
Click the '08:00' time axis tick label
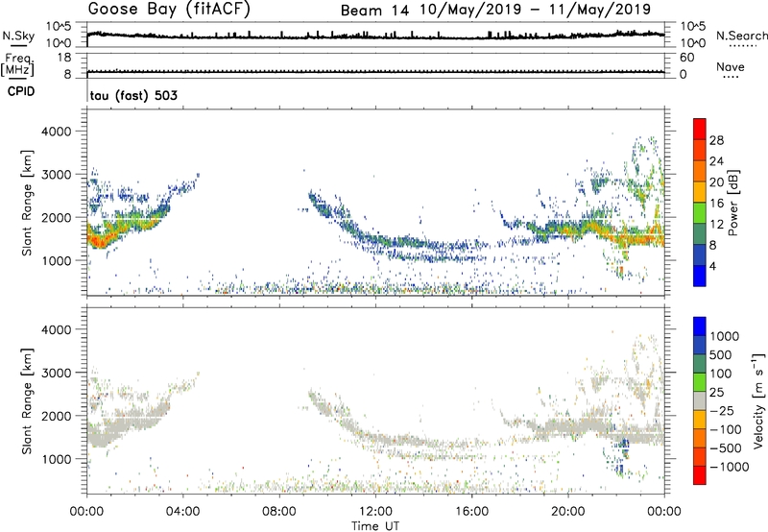279,512
